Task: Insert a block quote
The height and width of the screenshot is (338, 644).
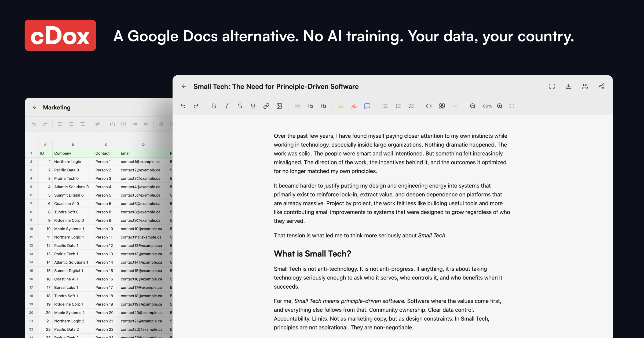Action: [442, 106]
